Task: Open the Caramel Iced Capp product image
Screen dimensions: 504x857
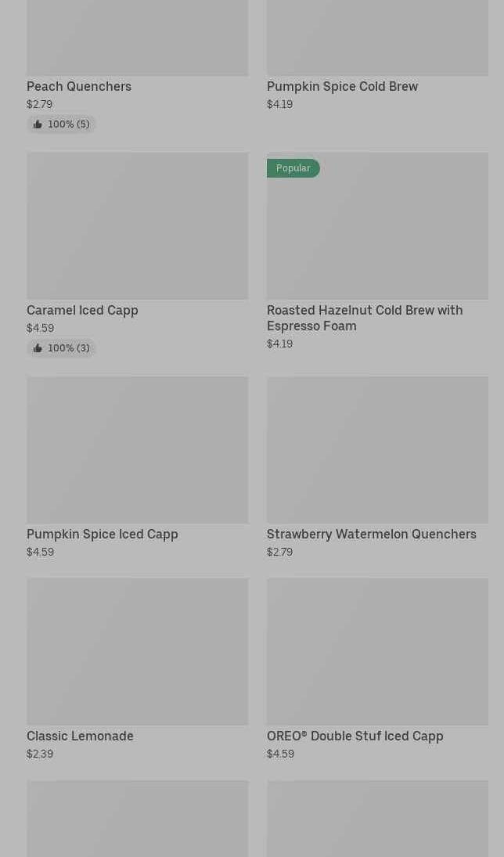Action: [137, 225]
